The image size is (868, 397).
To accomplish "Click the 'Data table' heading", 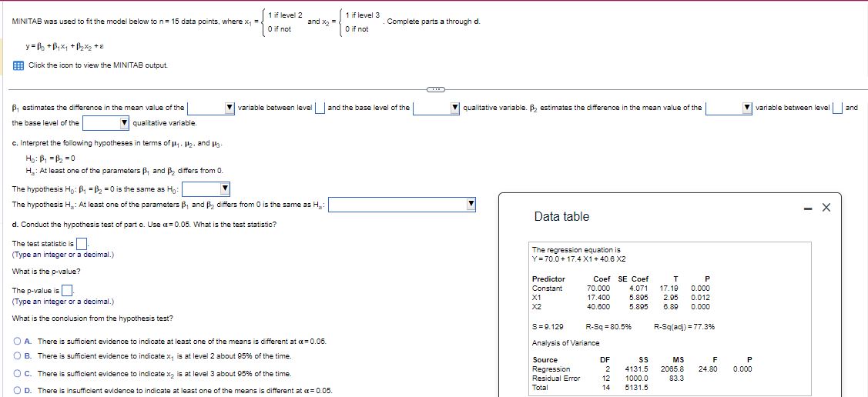I will coord(561,217).
